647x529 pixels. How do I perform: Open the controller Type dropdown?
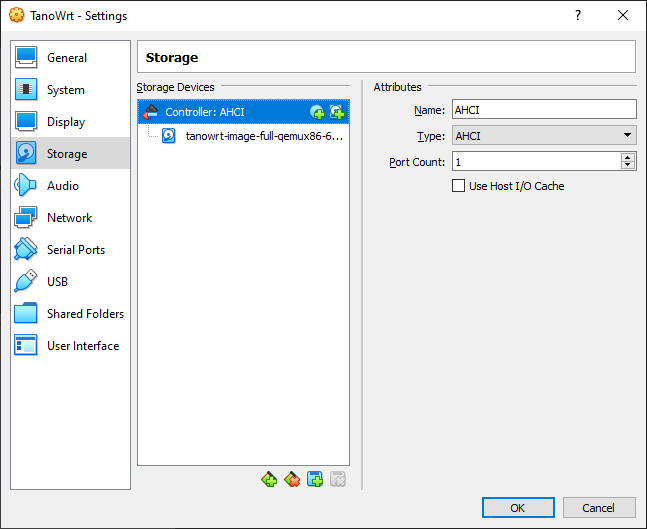544,136
